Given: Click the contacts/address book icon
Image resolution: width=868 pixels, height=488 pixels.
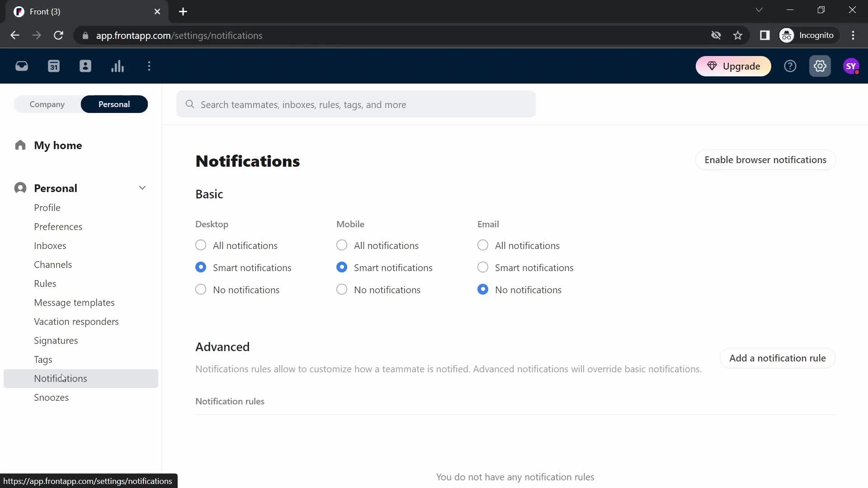Looking at the screenshot, I should [85, 66].
